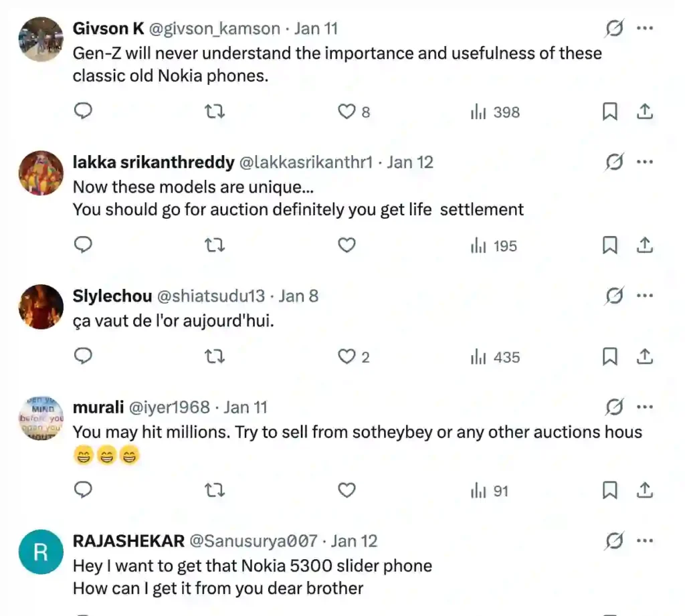Click RAJASHEKAR's teal R avatar

pyautogui.click(x=41, y=552)
